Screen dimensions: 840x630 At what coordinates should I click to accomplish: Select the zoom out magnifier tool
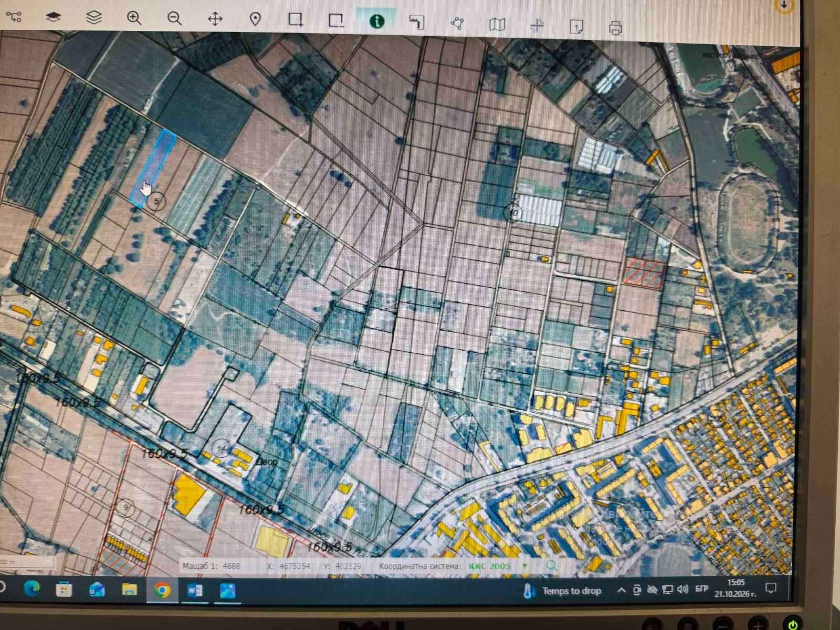click(174, 19)
